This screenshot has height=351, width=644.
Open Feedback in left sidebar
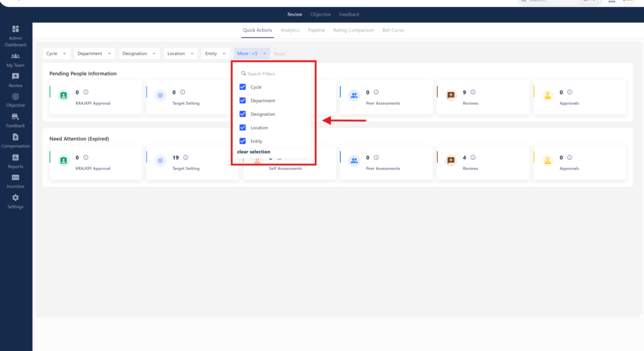pos(15,121)
